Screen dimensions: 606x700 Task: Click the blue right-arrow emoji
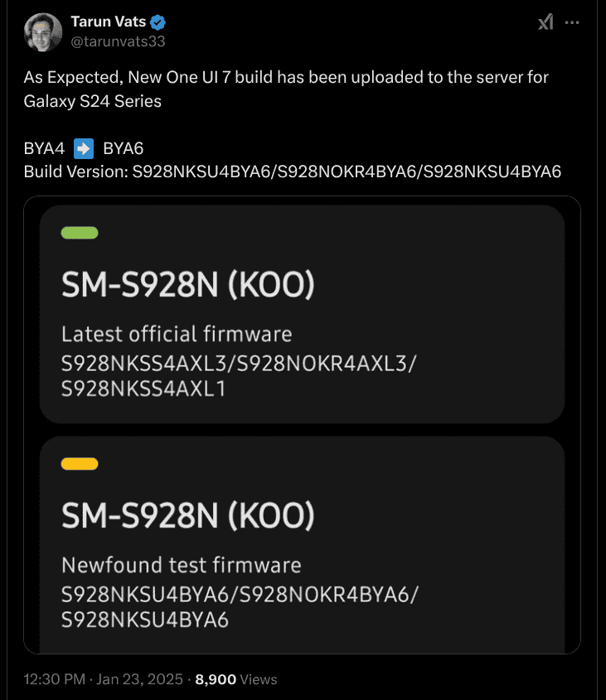point(84,148)
